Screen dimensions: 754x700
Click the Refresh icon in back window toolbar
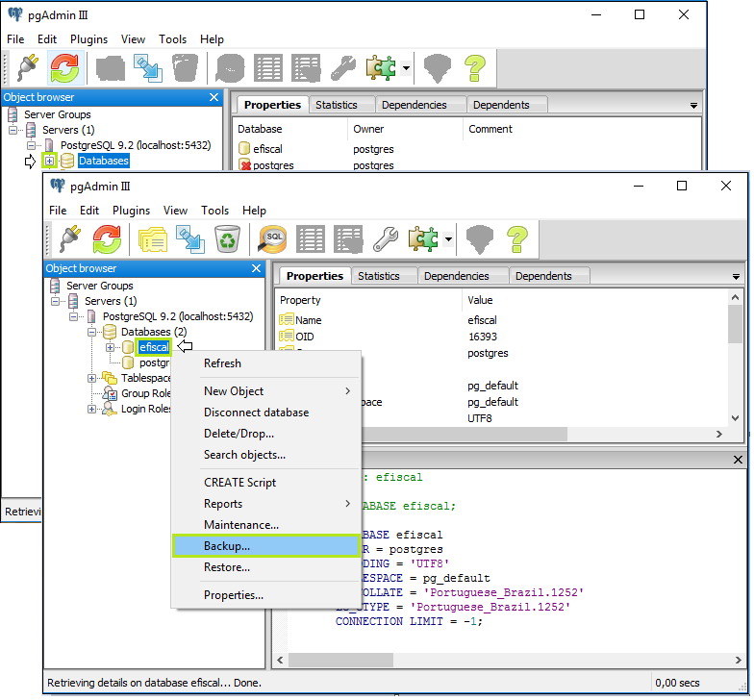point(64,67)
